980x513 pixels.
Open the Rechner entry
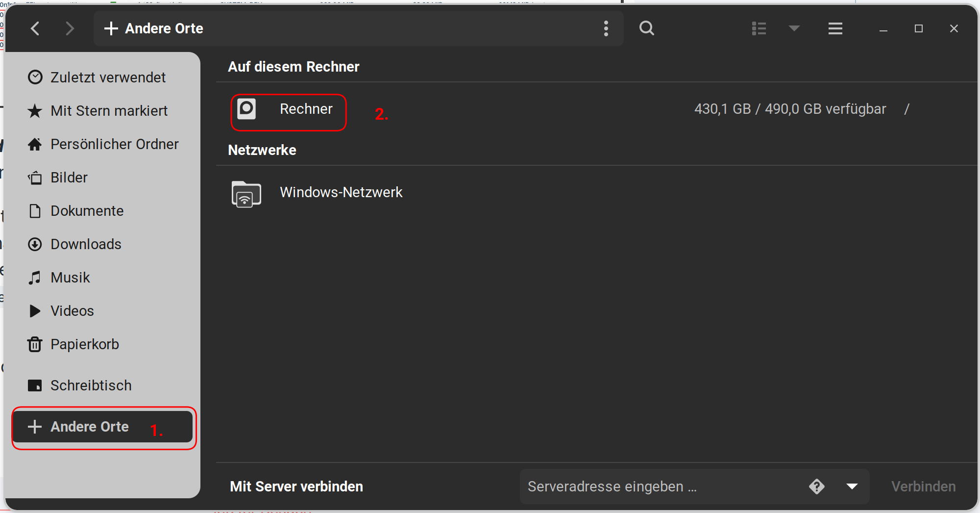coord(596,109)
